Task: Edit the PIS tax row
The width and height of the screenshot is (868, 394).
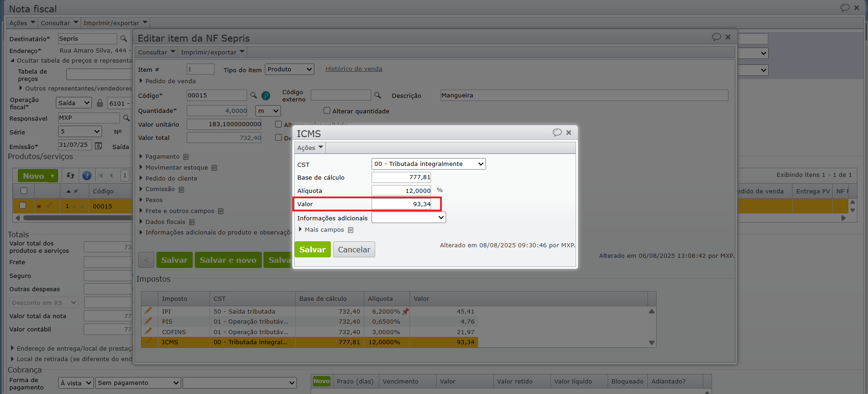Action: (x=148, y=321)
